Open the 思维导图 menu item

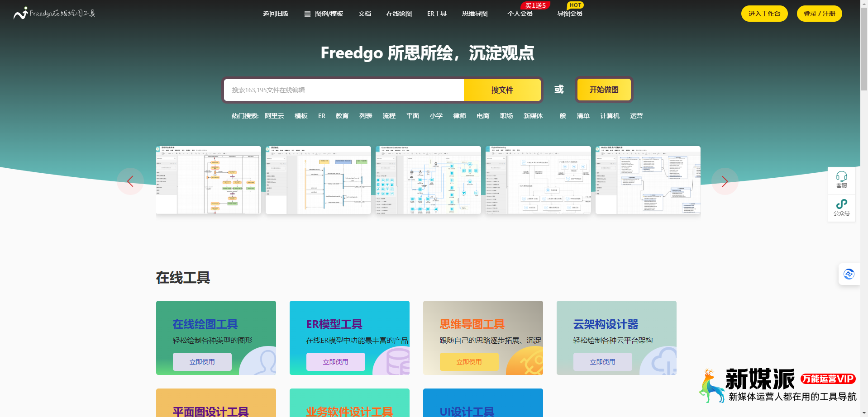click(x=475, y=14)
